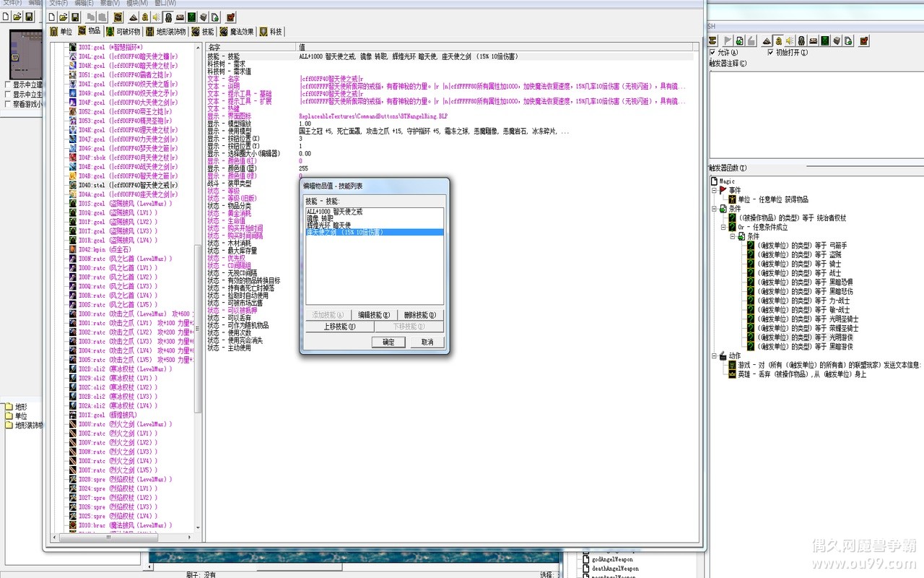Image resolution: width=924 pixels, height=578 pixels.
Task: Click the Test Map icon in Object Editor toolbar
Action: (x=230, y=17)
